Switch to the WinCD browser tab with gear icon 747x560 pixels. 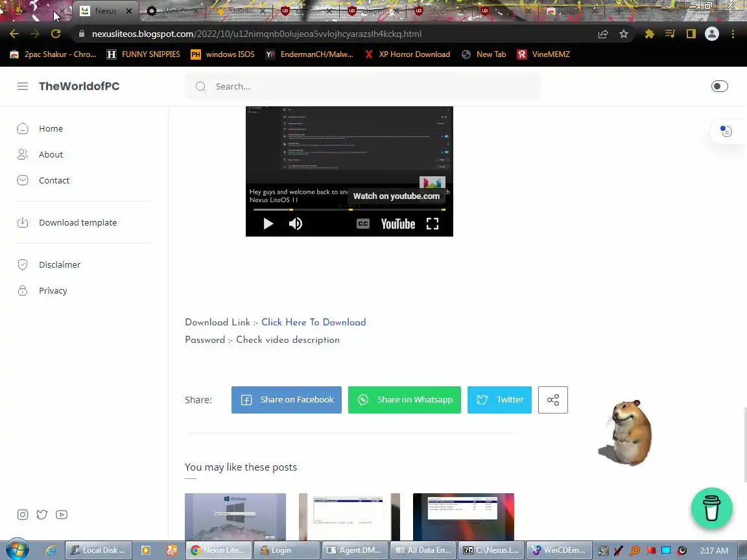[172, 10]
